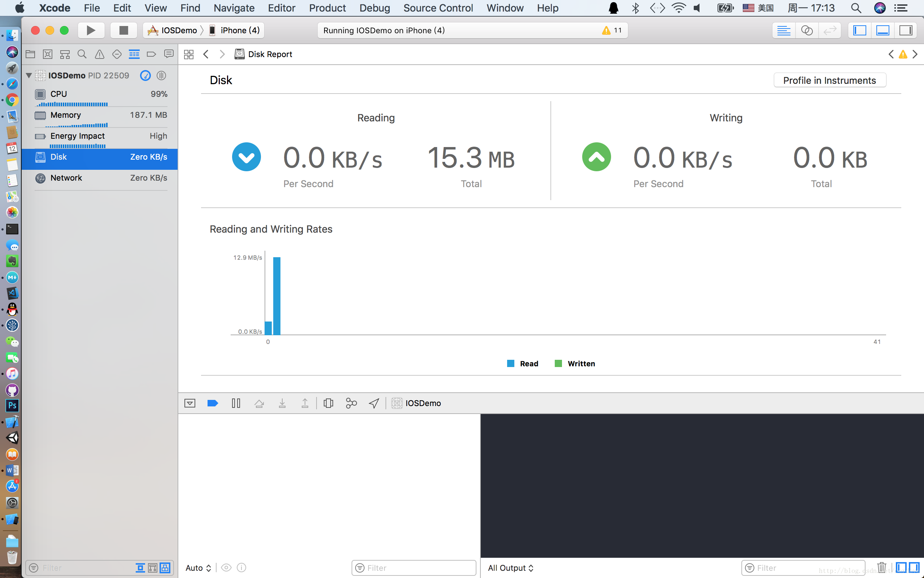Open the Test navigator diamond icon
This screenshot has height=578, width=924.
117,54
